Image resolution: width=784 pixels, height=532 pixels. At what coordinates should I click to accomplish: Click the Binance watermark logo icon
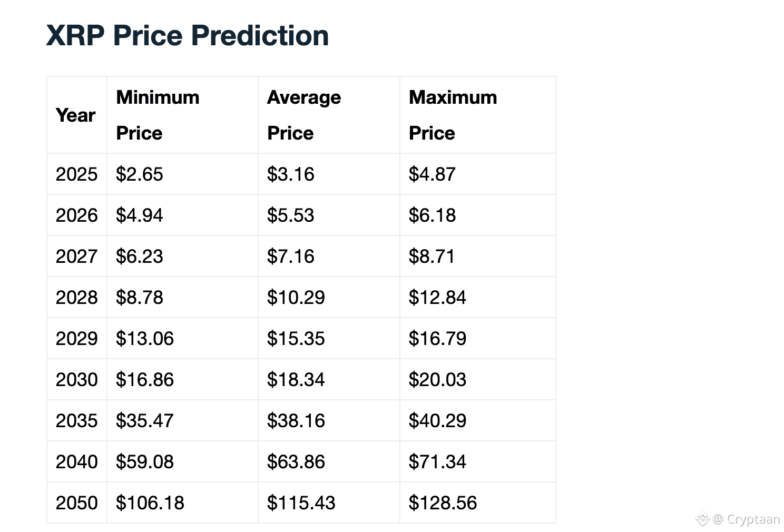[702, 519]
